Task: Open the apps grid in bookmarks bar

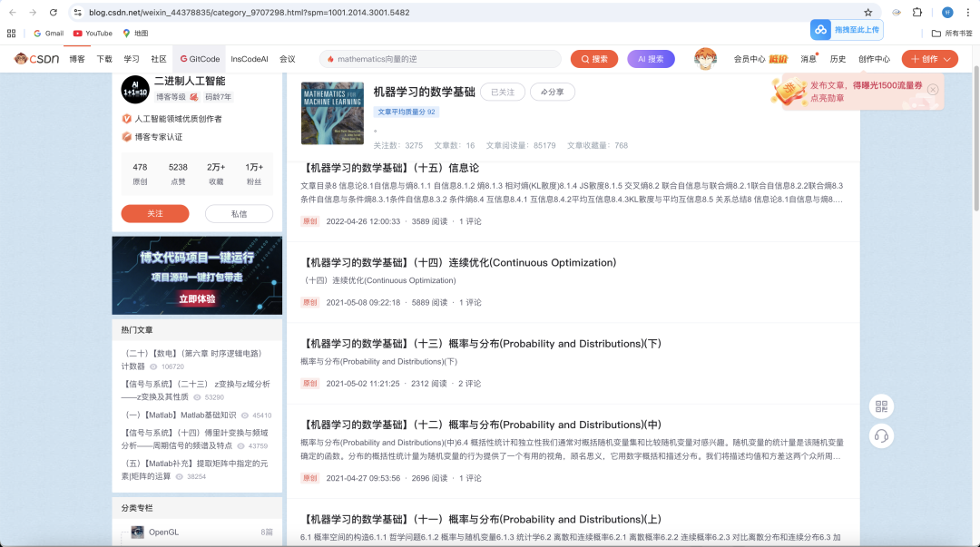Action: (11, 34)
